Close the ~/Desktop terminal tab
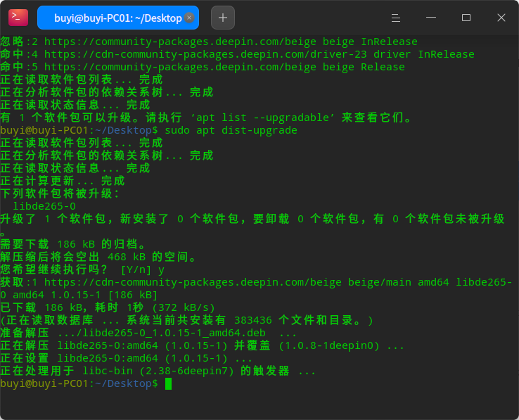The height and width of the screenshot is (420, 519). point(189,18)
